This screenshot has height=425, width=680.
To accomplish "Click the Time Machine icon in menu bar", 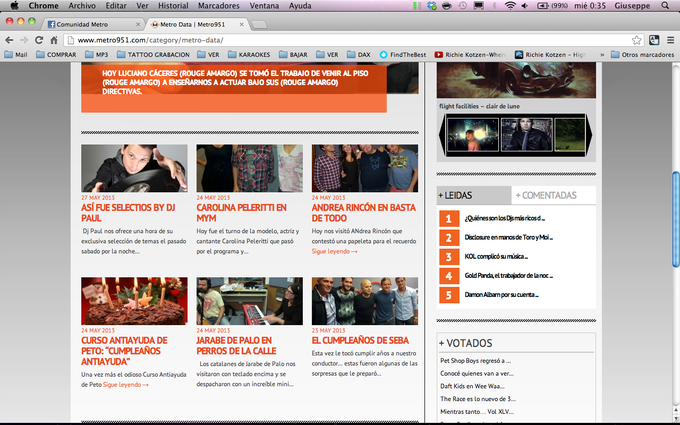I will point(462,6).
